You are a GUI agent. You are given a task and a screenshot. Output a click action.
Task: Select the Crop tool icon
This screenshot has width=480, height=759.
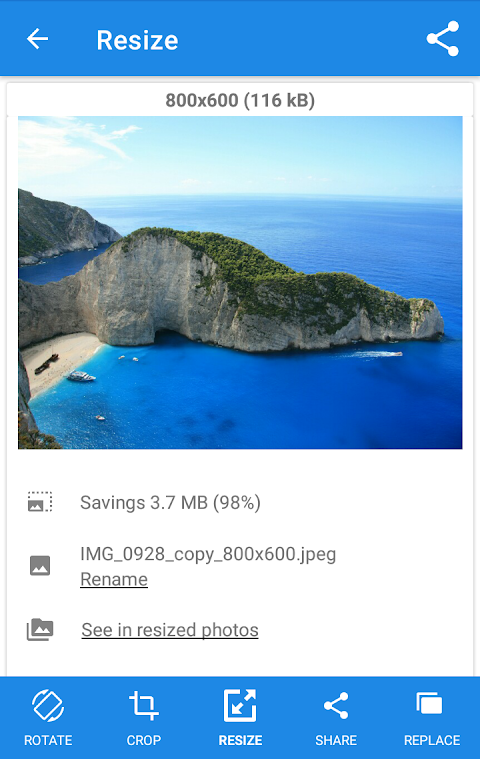coord(144,705)
